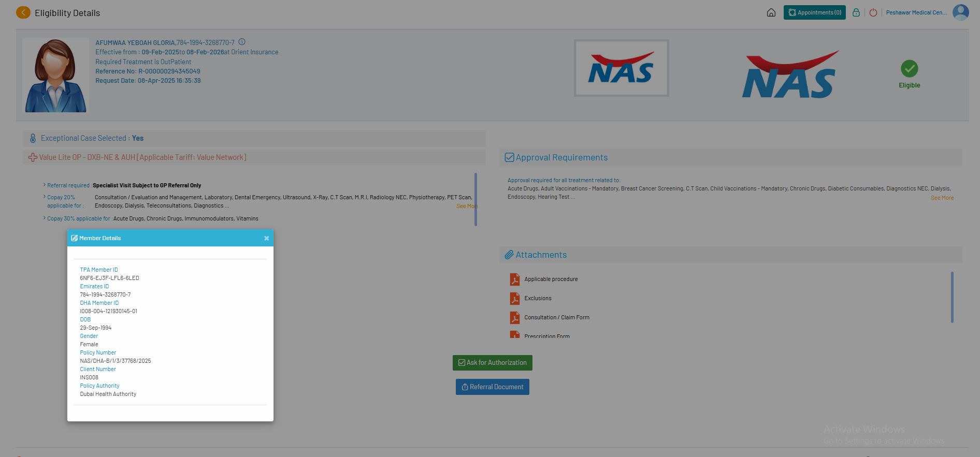Screen dimensions: 980x457
Task: Click the info icon beside the Emirates ID
Action: 242,42
